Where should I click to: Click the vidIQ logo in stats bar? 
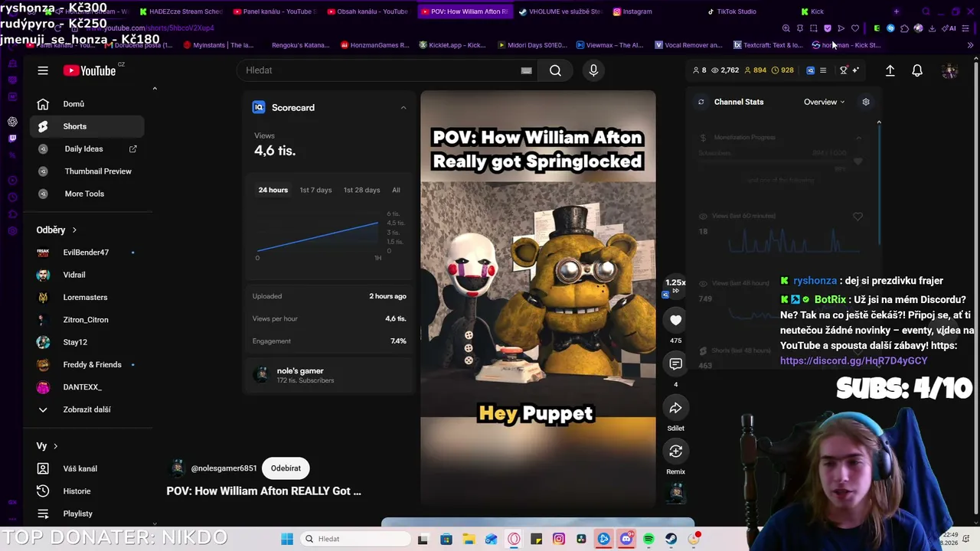(x=811, y=70)
